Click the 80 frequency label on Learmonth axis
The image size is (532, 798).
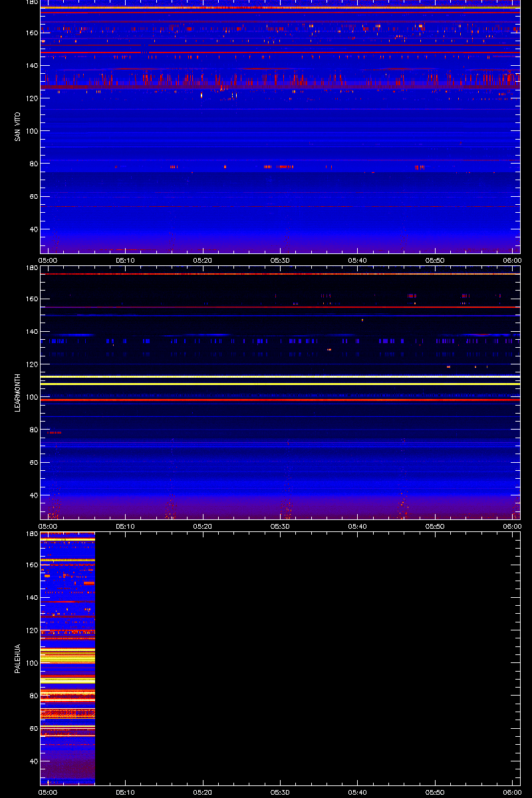click(x=34, y=430)
